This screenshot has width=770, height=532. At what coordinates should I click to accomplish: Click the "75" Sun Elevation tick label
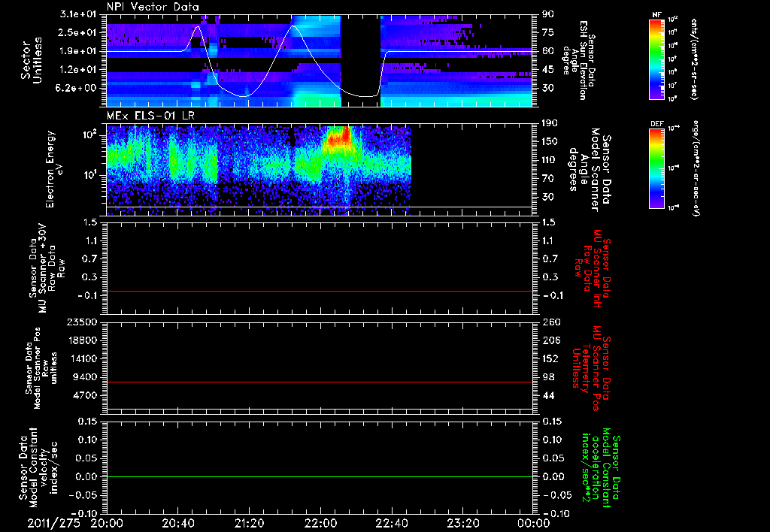(x=548, y=32)
